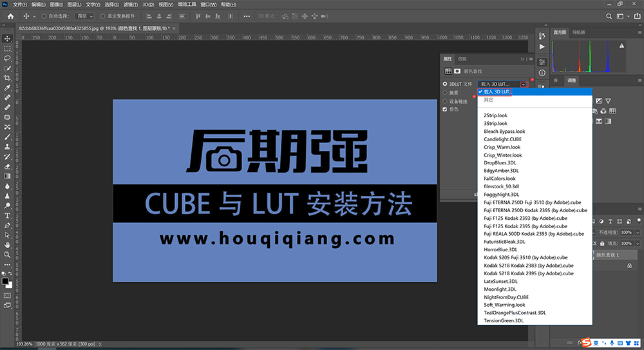Select the Crop tool
This screenshot has width=644, height=350.
(7, 78)
